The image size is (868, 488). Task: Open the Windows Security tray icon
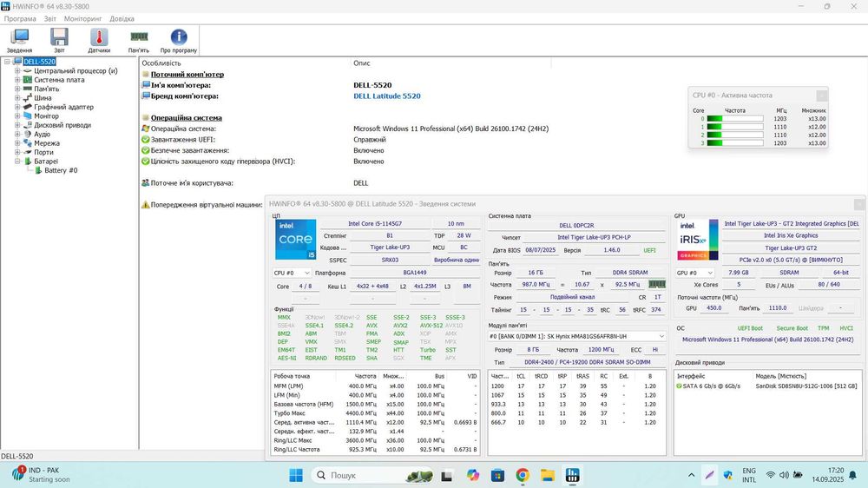(728, 475)
